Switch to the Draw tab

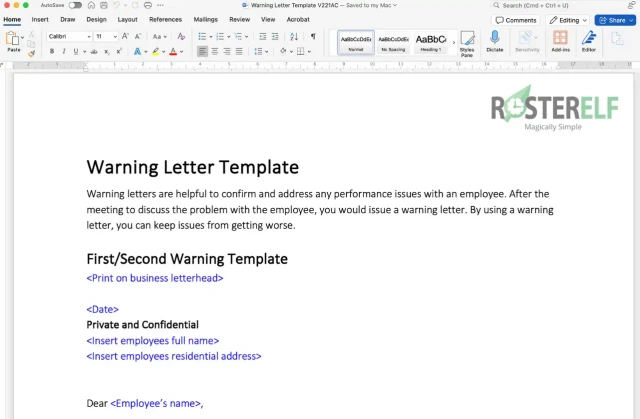(68, 19)
